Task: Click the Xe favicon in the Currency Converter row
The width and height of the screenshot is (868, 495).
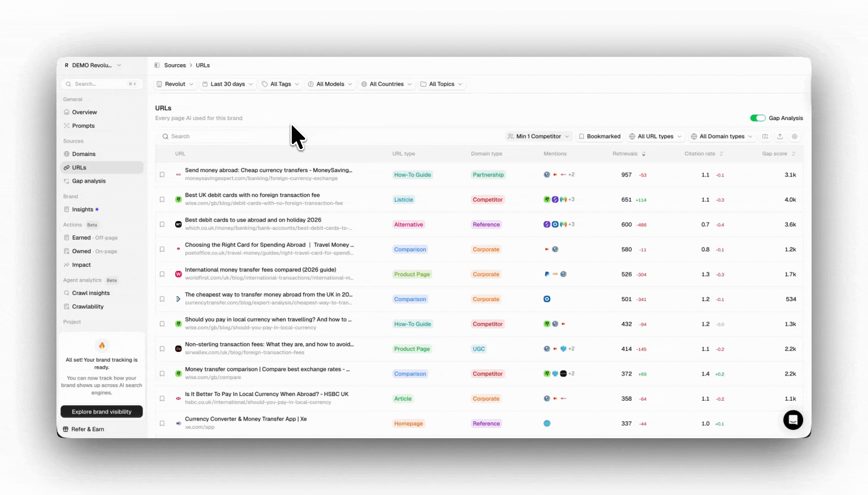Action: pyautogui.click(x=178, y=423)
